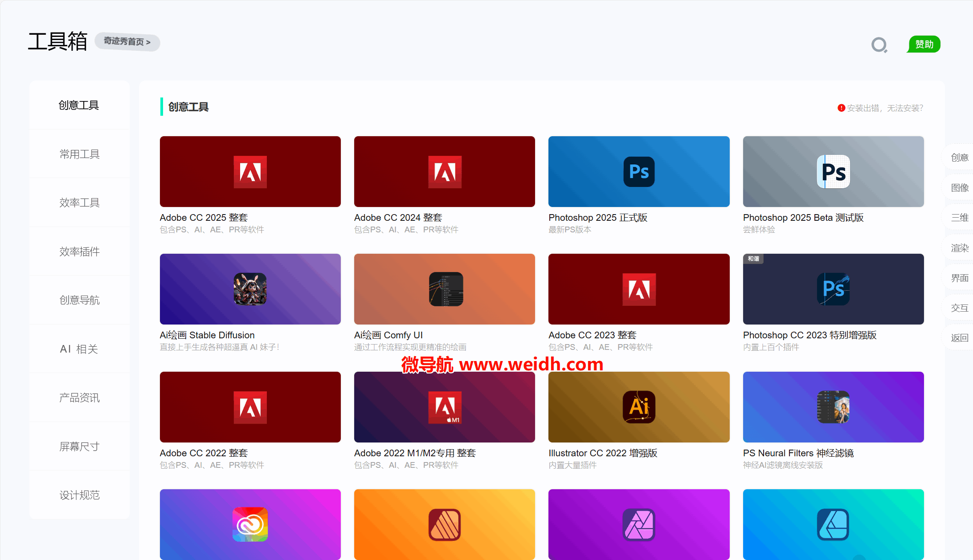The width and height of the screenshot is (973, 560).
Task: Open the 奇迹秀首页 link
Action: pyautogui.click(x=127, y=42)
